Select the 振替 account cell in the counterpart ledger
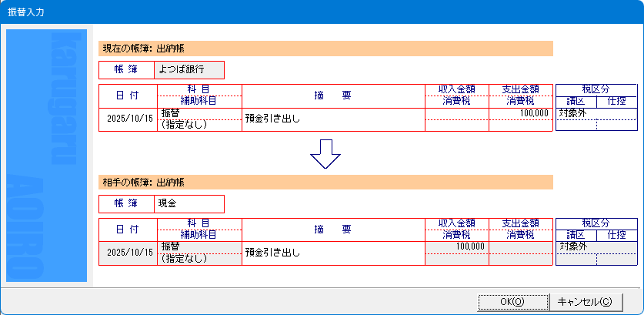 pyautogui.click(x=199, y=247)
